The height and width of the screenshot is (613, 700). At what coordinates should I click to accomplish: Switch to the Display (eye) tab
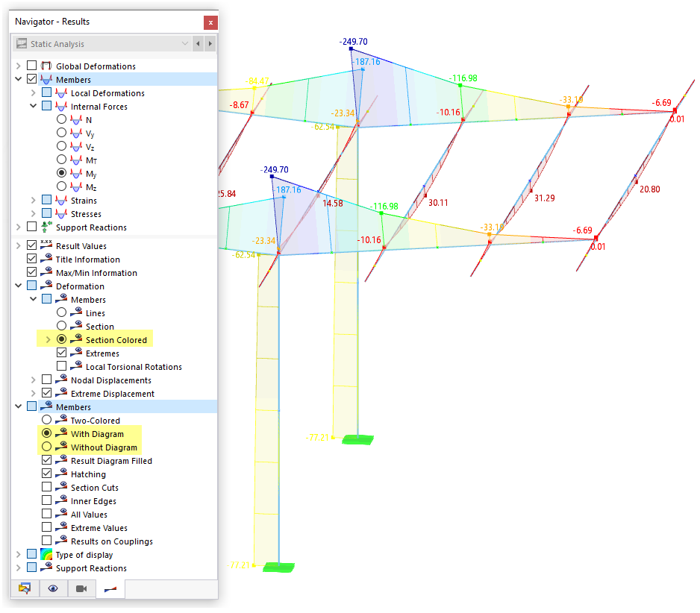click(x=53, y=588)
